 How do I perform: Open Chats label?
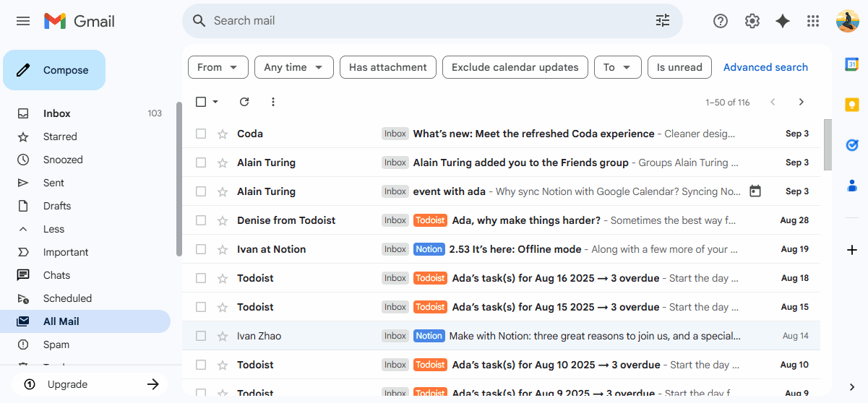tap(87, 275)
